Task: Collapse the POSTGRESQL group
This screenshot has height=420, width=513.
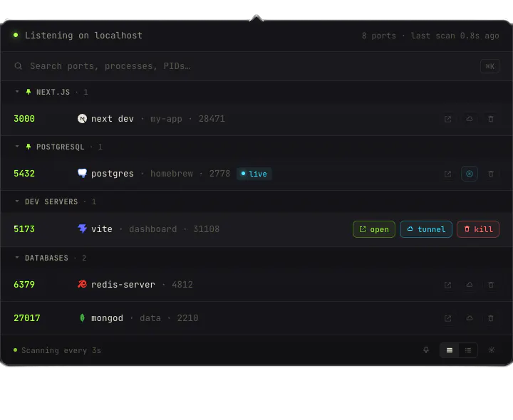Action: tap(17, 147)
